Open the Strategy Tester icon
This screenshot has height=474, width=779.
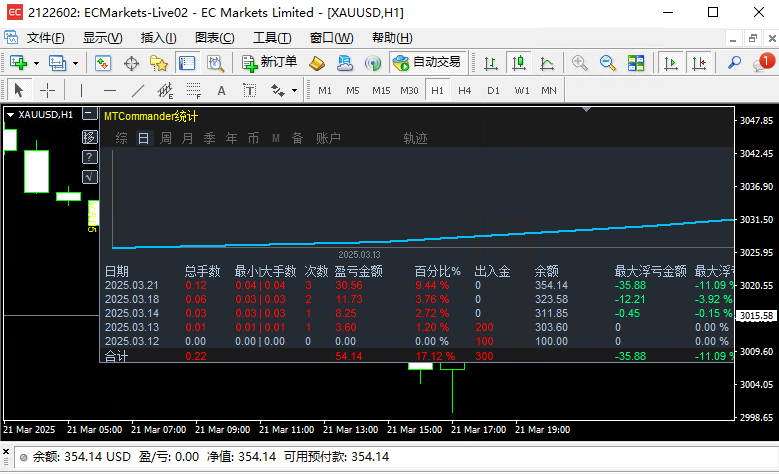click(215, 63)
